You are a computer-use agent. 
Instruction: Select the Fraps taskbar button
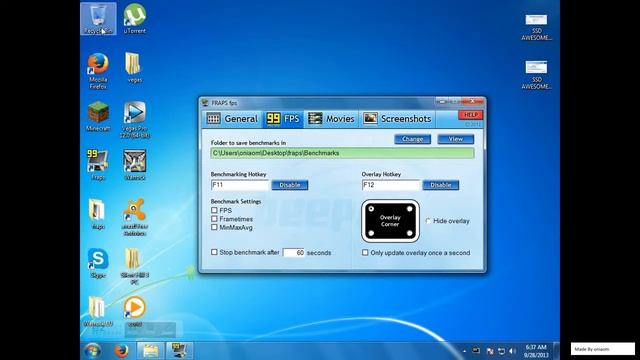(x=179, y=351)
